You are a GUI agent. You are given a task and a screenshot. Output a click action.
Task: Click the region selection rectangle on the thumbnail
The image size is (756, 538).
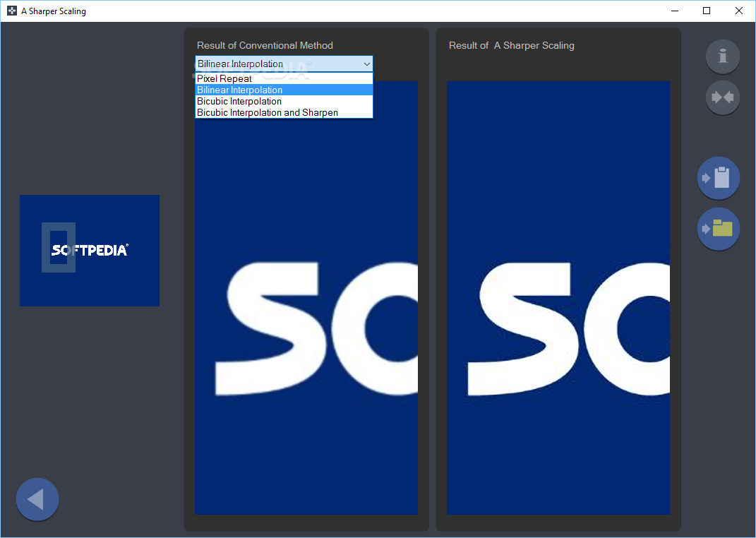(59, 247)
